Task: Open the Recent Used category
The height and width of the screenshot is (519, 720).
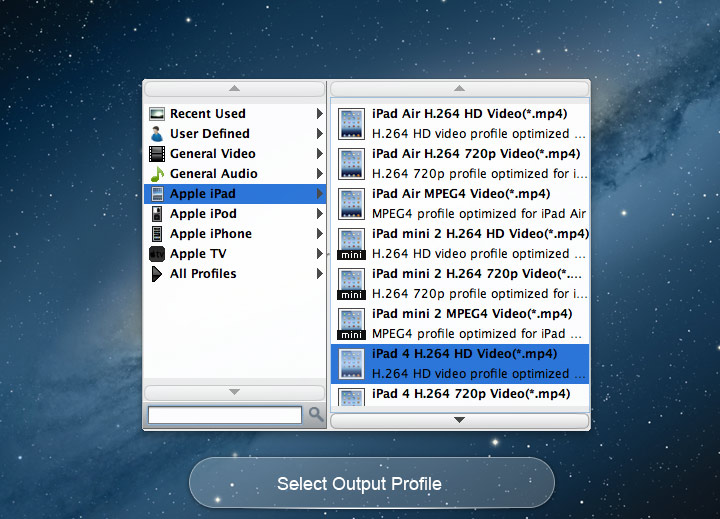Action: tap(235, 114)
